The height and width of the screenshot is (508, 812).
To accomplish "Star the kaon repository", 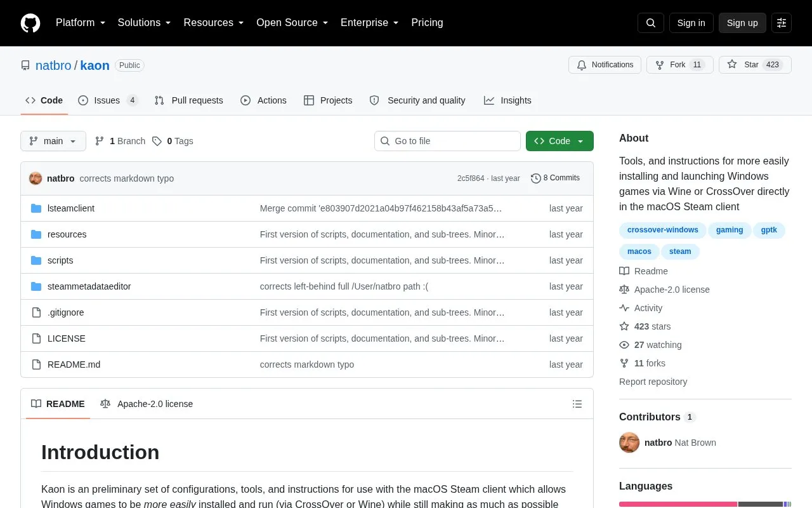I will pyautogui.click(x=755, y=65).
